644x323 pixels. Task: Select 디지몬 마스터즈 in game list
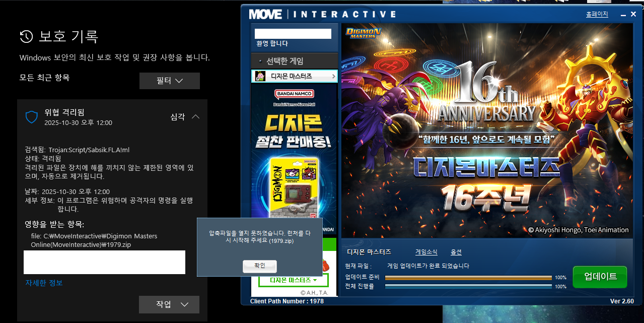(294, 76)
